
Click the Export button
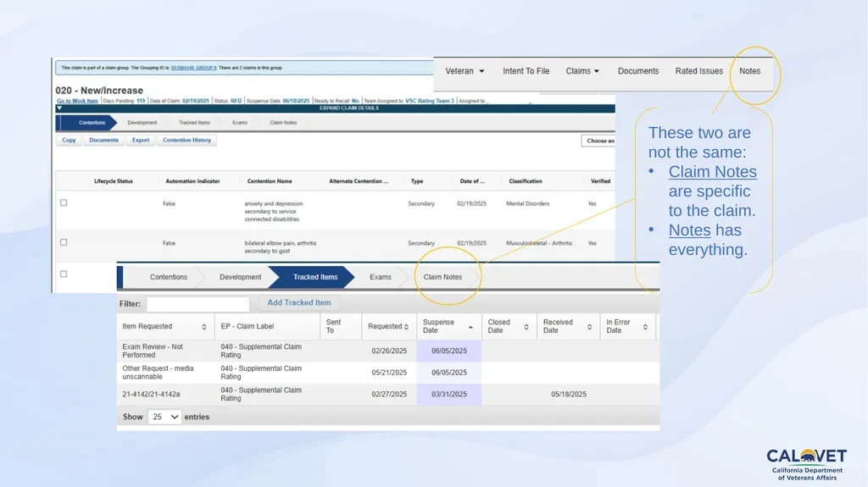pos(141,140)
